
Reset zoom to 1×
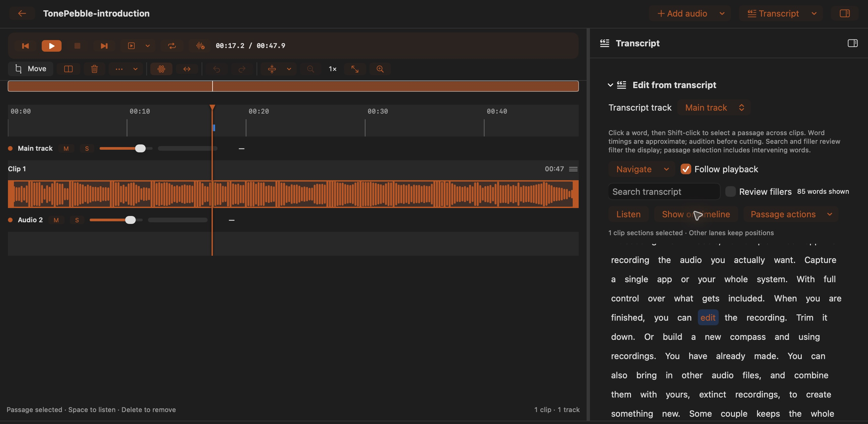(333, 69)
